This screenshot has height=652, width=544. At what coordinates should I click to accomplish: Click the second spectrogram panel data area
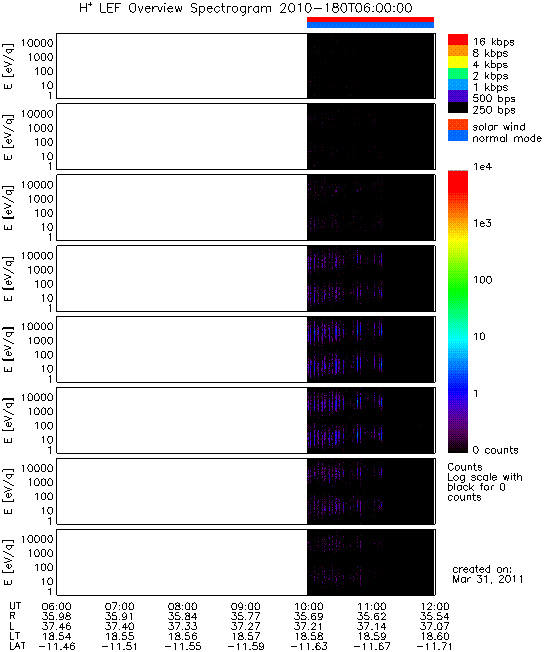click(246, 137)
